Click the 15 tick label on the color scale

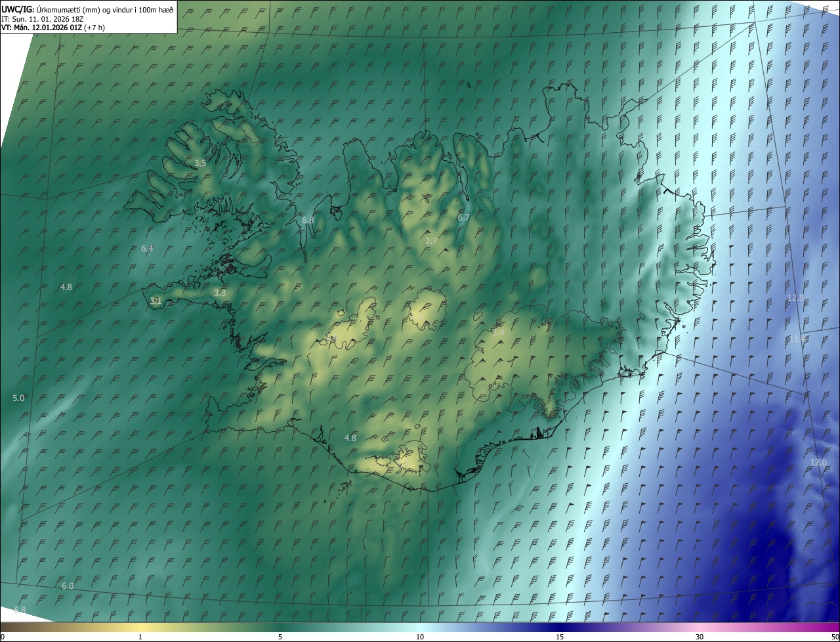click(x=560, y=637)
